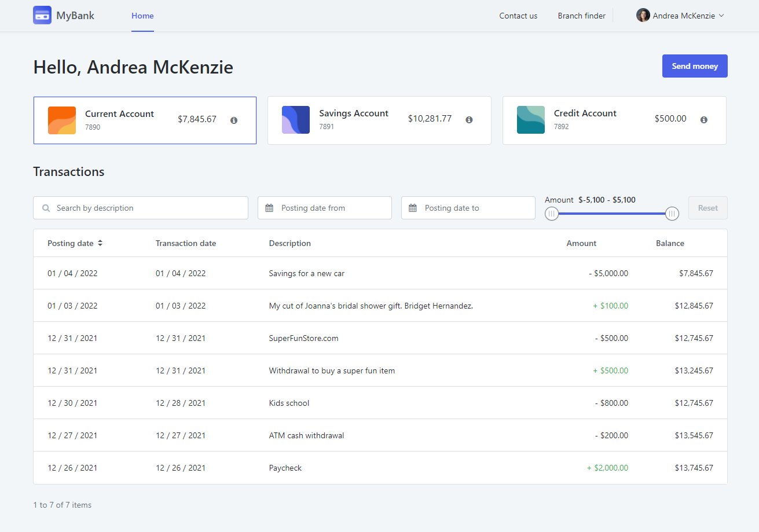Viewport: 759px width, 532px height.
Task: Open info tooltip for Credit Account
Action: (704, 119)
